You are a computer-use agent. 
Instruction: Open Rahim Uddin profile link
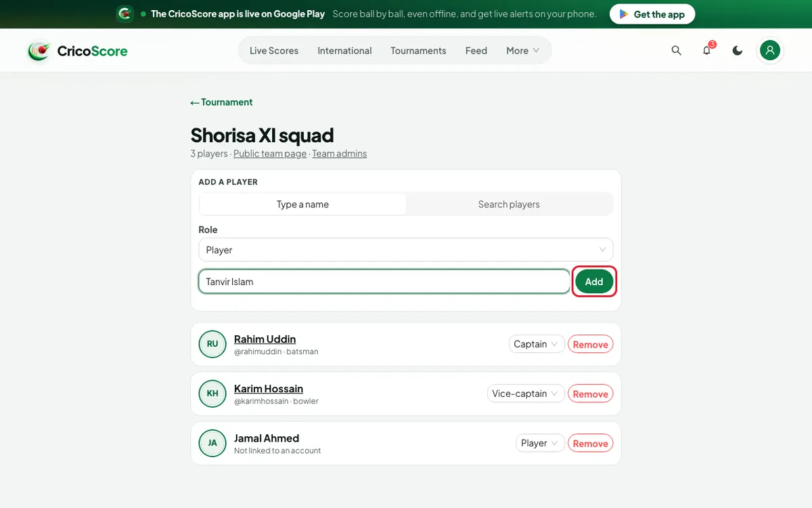(265, 339)
